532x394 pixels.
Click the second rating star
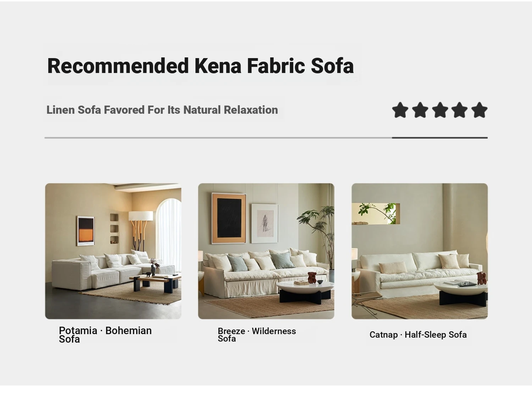click(x=420, y=110)
